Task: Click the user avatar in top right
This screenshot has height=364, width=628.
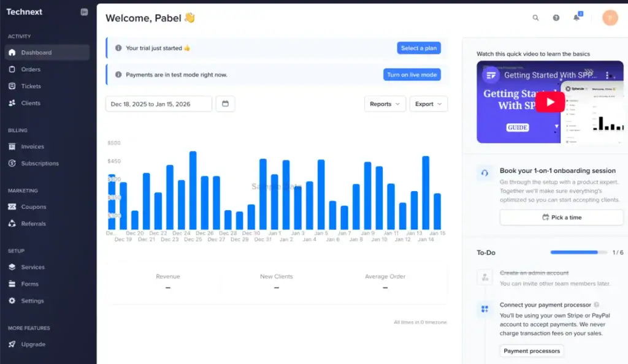Action: [x=610, y=18]
